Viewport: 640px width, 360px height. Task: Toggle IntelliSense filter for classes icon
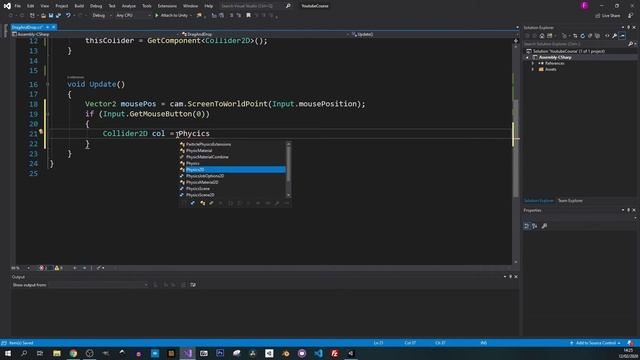pos(202,203)
